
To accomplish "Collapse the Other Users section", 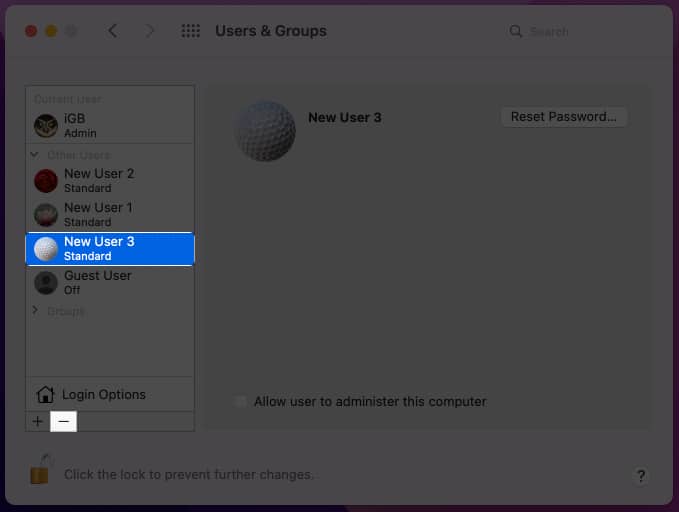I will click(35, 155).
